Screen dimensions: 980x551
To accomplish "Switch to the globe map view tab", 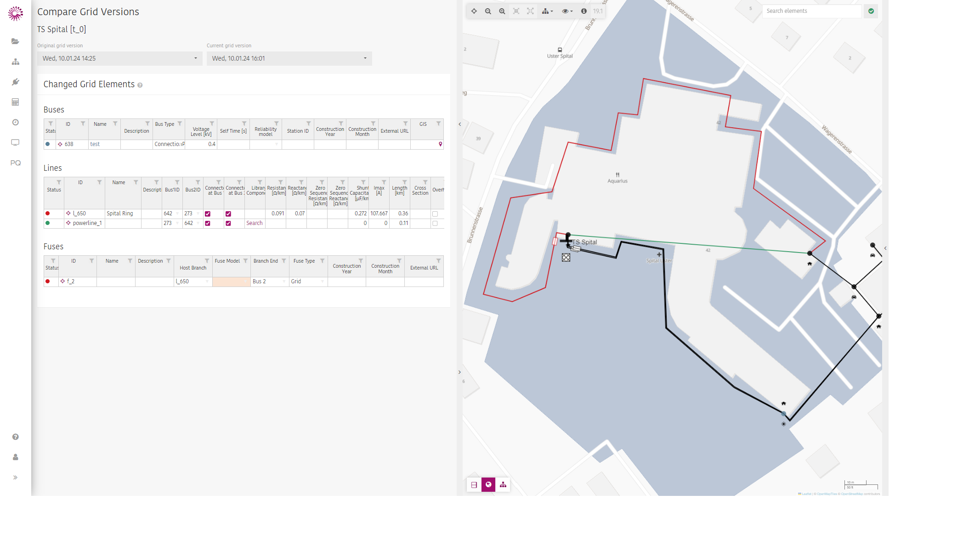I will 488,485.
